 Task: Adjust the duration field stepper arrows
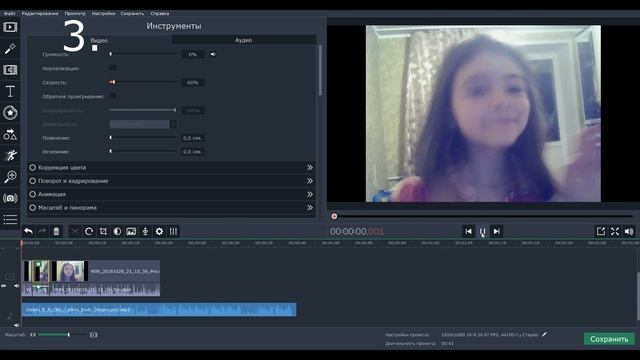(173, 124)
